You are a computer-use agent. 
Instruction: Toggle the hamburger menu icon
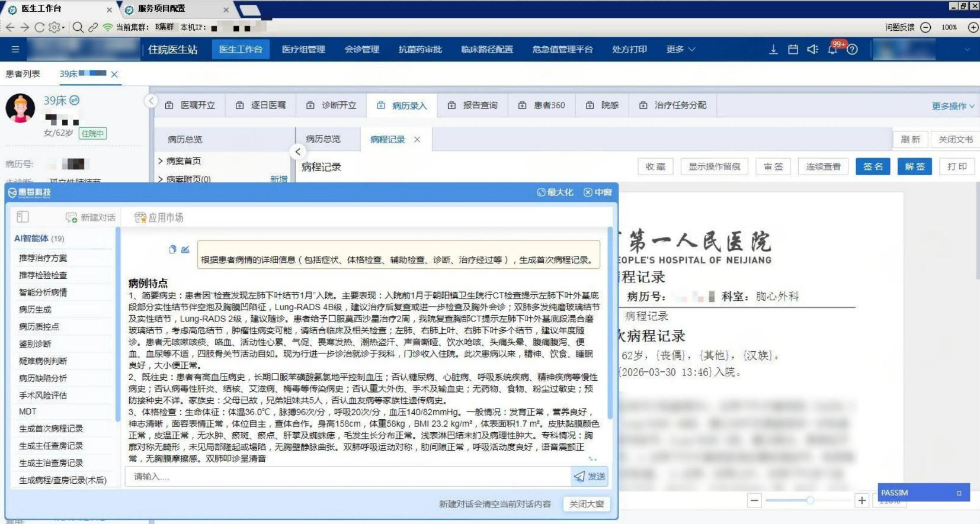tap(15, 49)
